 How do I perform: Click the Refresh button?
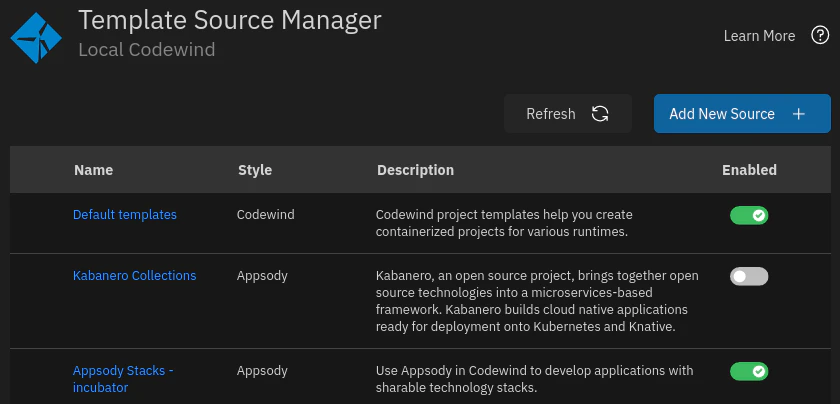[x=568, y=114]
